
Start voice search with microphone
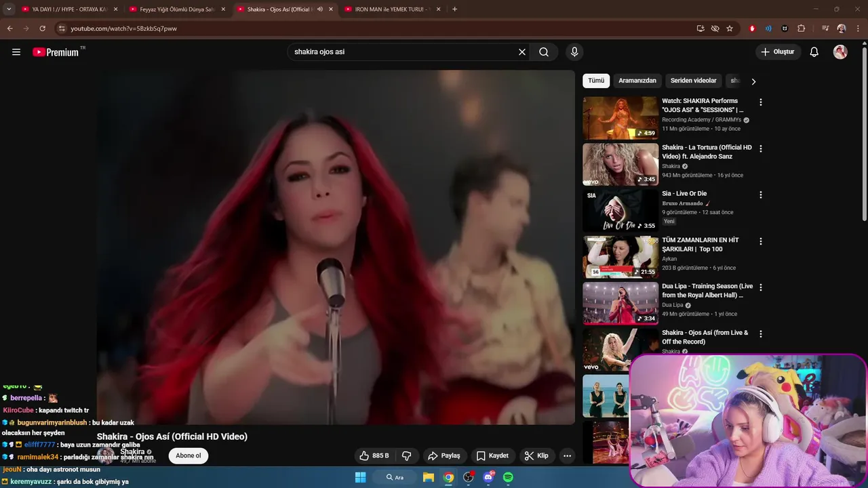click(x=574, y=52)
